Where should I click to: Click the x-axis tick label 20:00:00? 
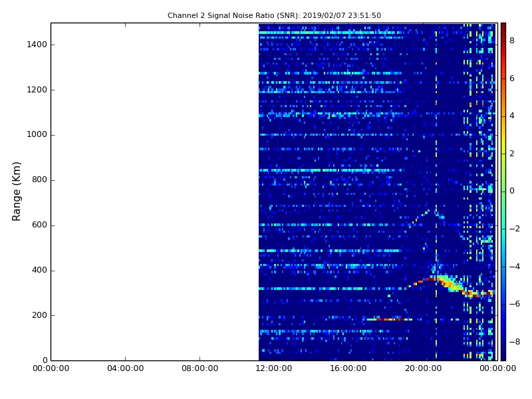[x=423, y=368]
